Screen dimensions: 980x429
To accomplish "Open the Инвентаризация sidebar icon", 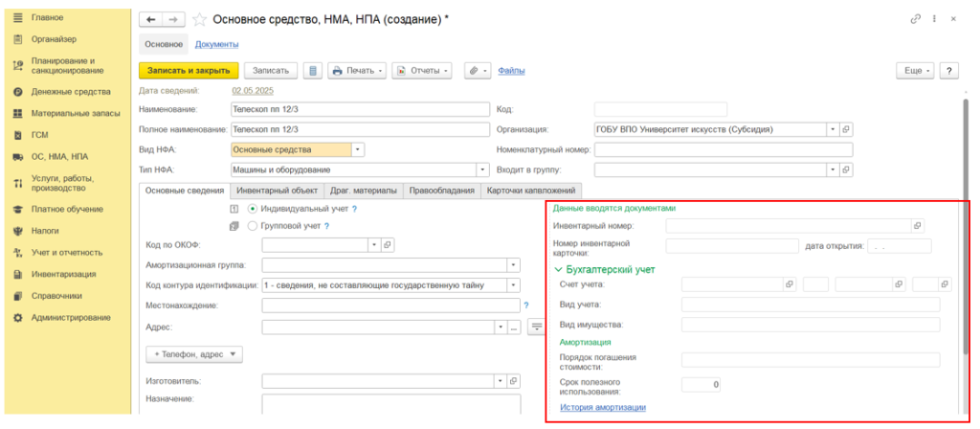I will (18, 275).
